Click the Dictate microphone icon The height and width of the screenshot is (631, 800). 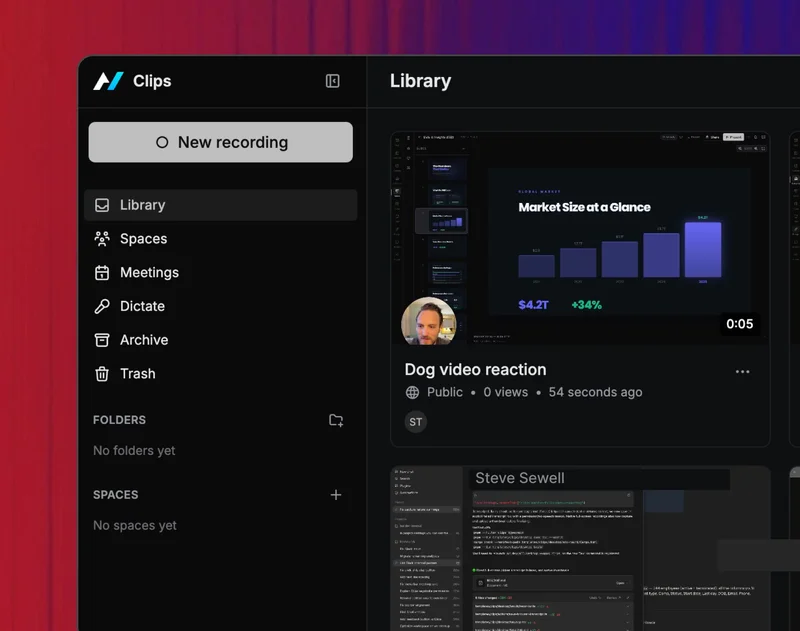click(x=102, y=306)
